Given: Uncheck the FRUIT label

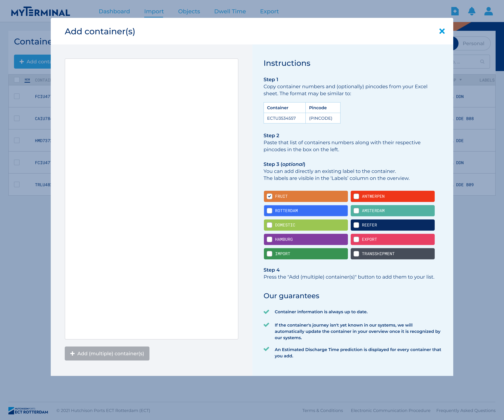Looking at the screenshot, I should coord(269,196).
